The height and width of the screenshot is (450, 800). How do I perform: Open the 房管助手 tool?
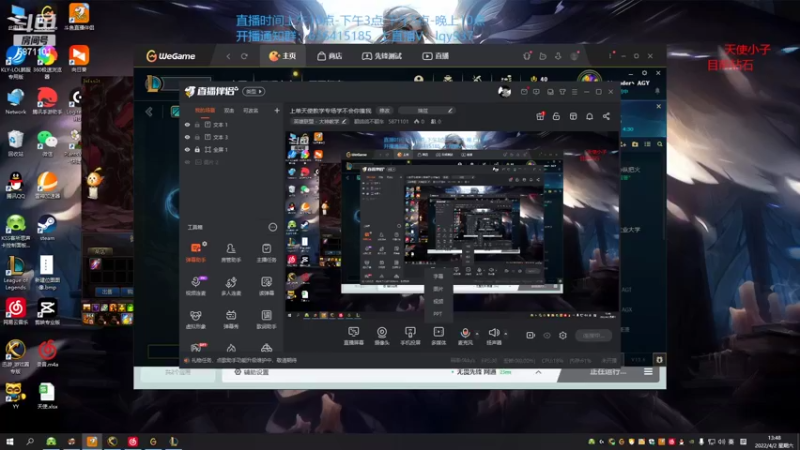click(x=231, y=252)
